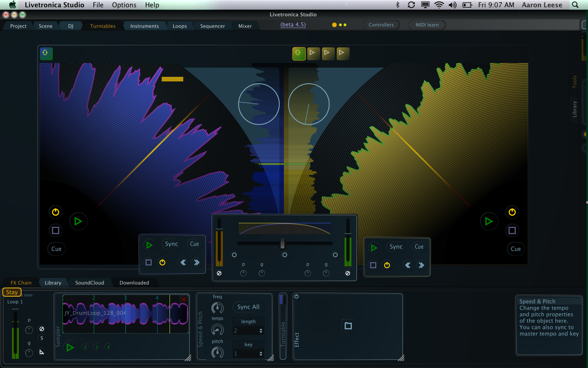This screenshot has width=588, height=368.
Task: Click rewind arrows in the left mini panel
Action: point(183,263)
